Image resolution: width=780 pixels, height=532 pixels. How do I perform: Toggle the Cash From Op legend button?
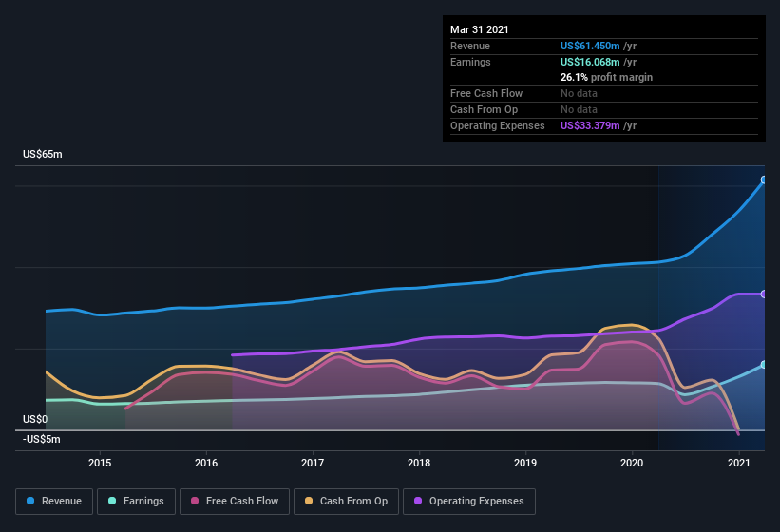point(346,502)
